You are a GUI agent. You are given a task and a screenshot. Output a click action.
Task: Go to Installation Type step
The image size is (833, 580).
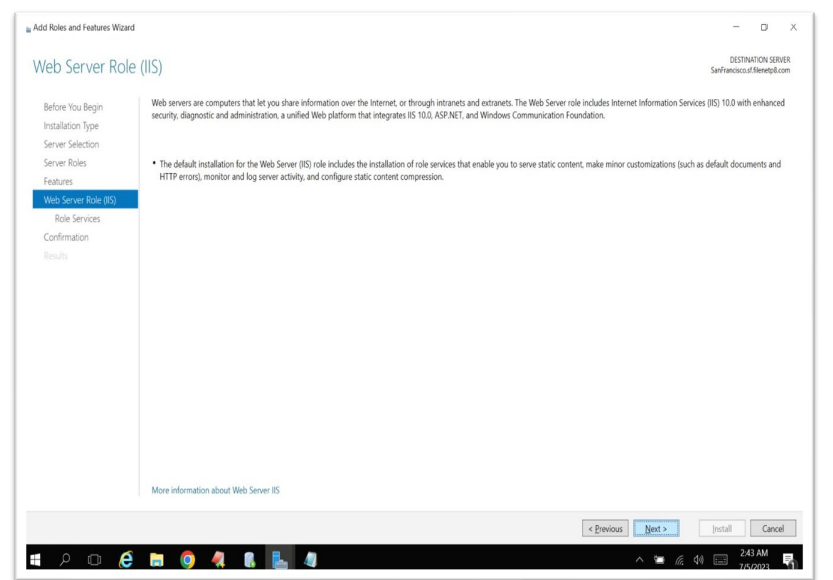point(71,126)
